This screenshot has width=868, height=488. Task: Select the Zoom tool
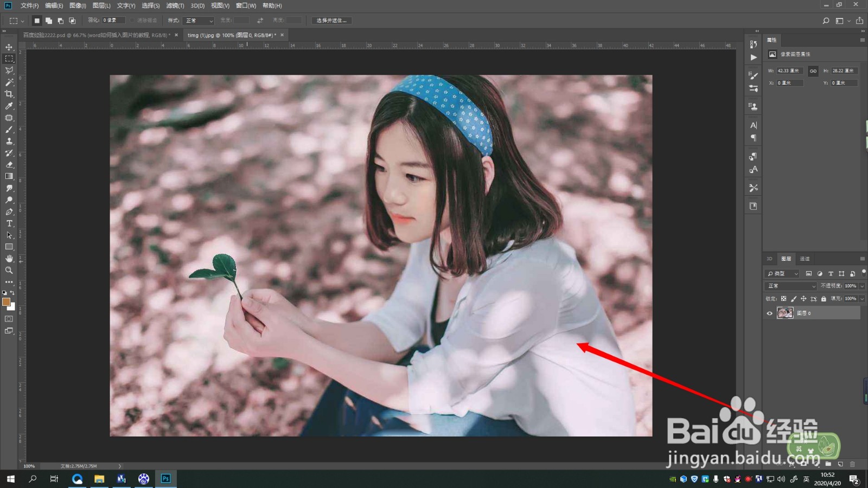(9, 270)
